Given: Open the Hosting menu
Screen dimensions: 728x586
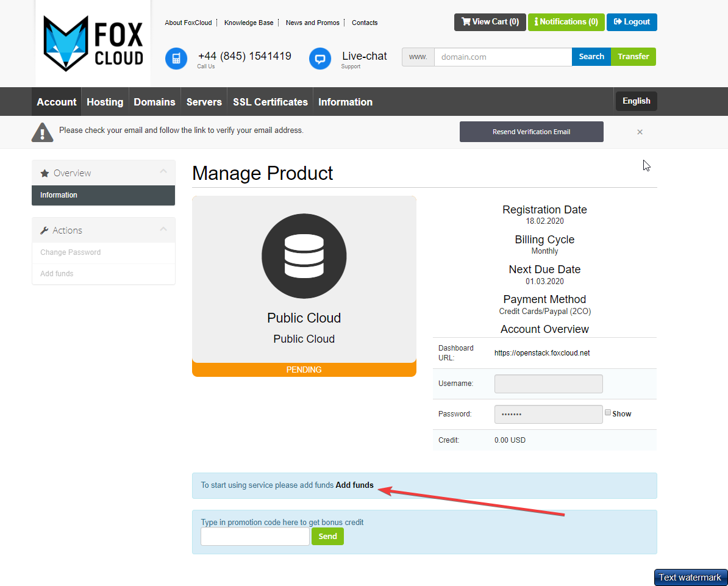Looking at the screenshot, I should 105,102.
